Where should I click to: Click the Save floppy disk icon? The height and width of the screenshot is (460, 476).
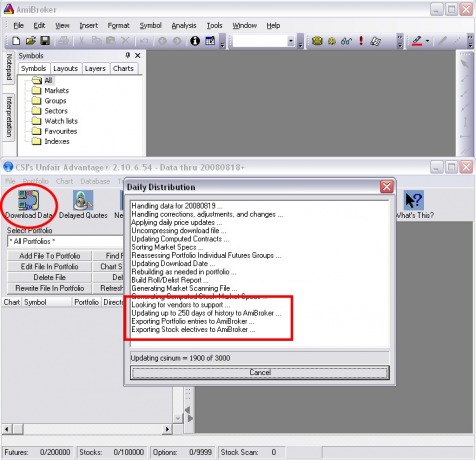tap(45, 41)
